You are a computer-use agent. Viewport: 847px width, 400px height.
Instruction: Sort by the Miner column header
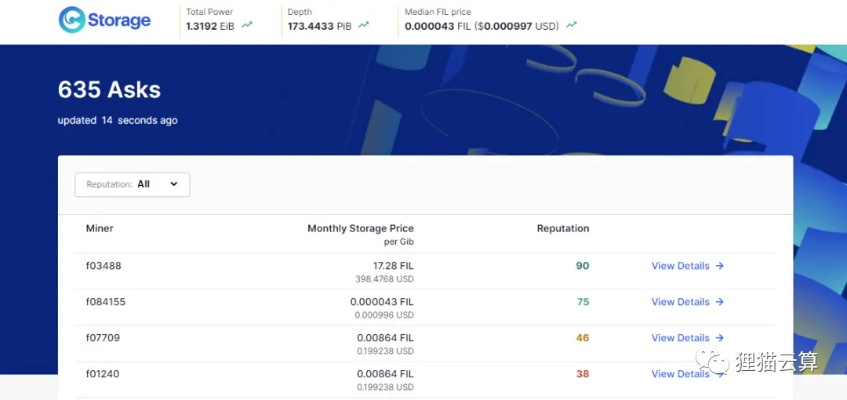(x=100, y=228)
